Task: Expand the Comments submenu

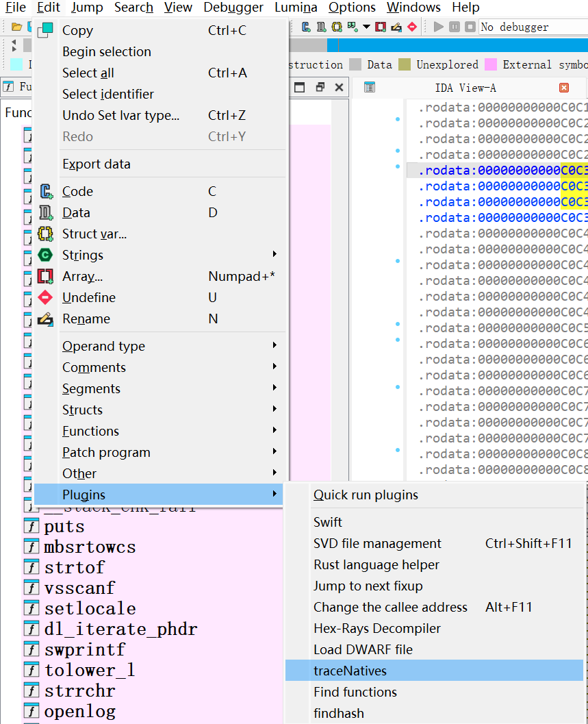Action: [161, 367]
